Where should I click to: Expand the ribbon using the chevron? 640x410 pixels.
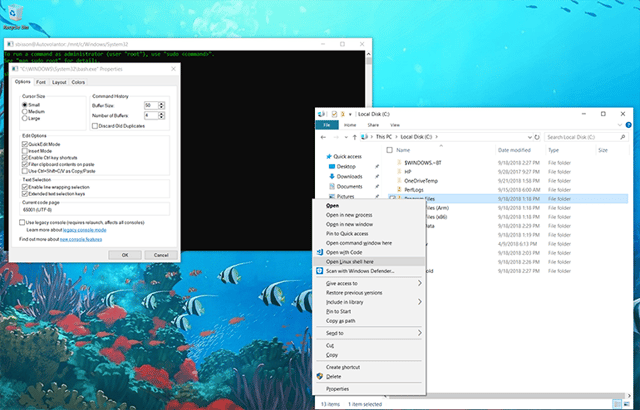pos(620,125)
